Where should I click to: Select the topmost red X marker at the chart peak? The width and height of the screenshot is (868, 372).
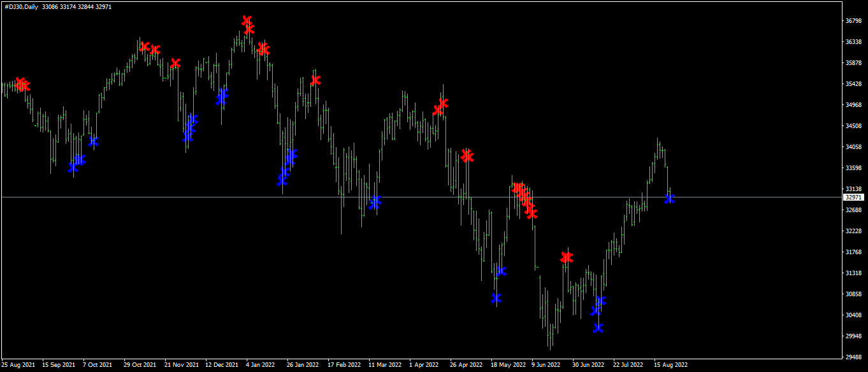[x=247, y=21]
